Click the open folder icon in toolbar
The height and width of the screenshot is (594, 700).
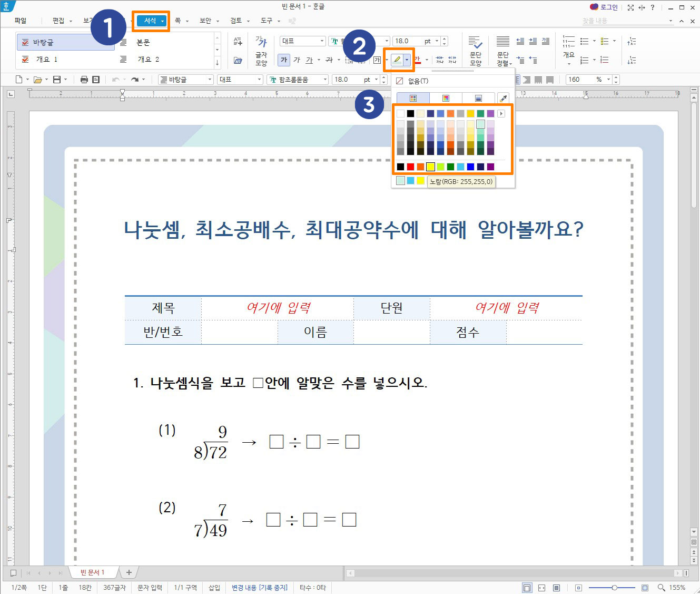tap(37, 80)
